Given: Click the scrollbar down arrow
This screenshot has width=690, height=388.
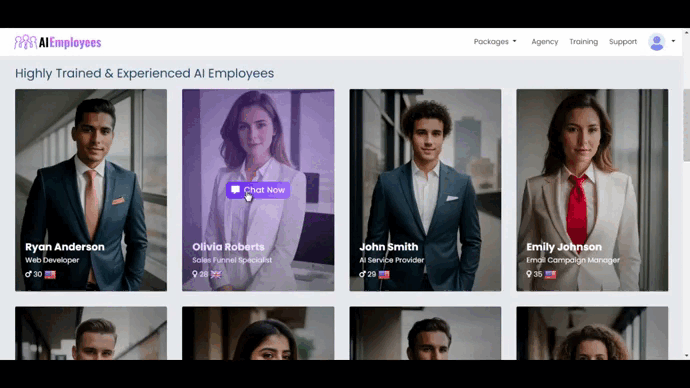Looking at the screenshot, I should [x=686, y=355].
